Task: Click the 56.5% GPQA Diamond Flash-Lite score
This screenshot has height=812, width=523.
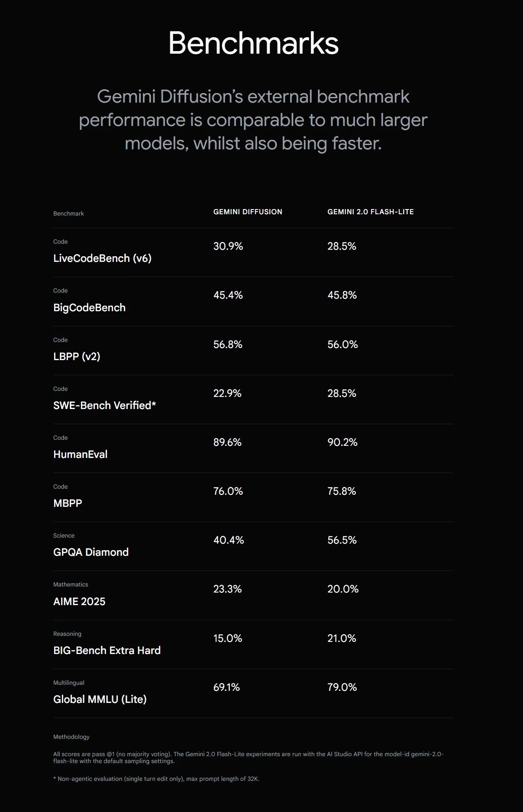Action: 342,540
